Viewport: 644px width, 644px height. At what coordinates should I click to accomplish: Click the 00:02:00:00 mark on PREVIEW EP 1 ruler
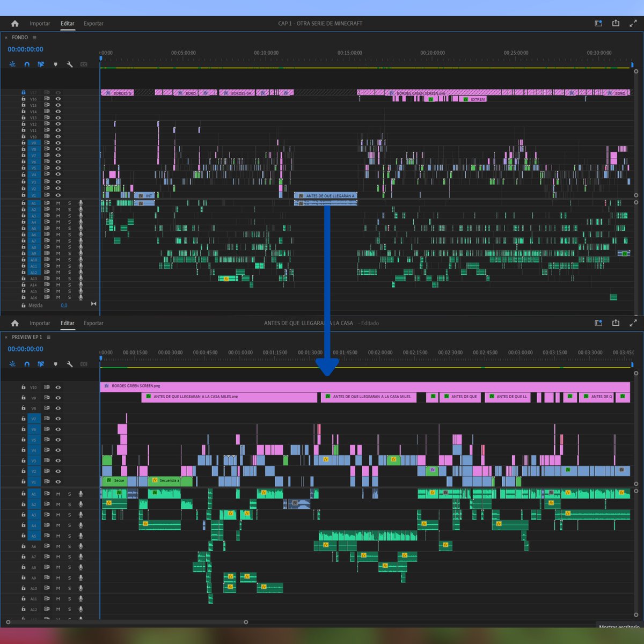coord(380,353)
